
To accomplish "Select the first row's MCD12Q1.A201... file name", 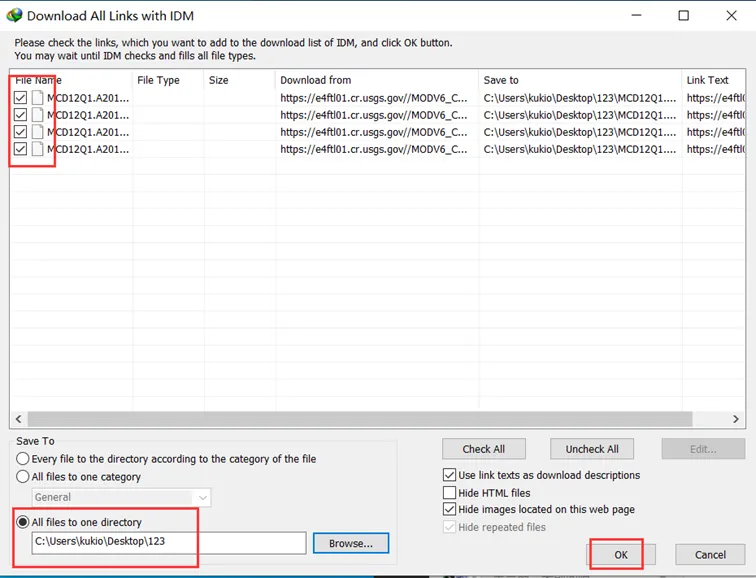I will point(88,98).
